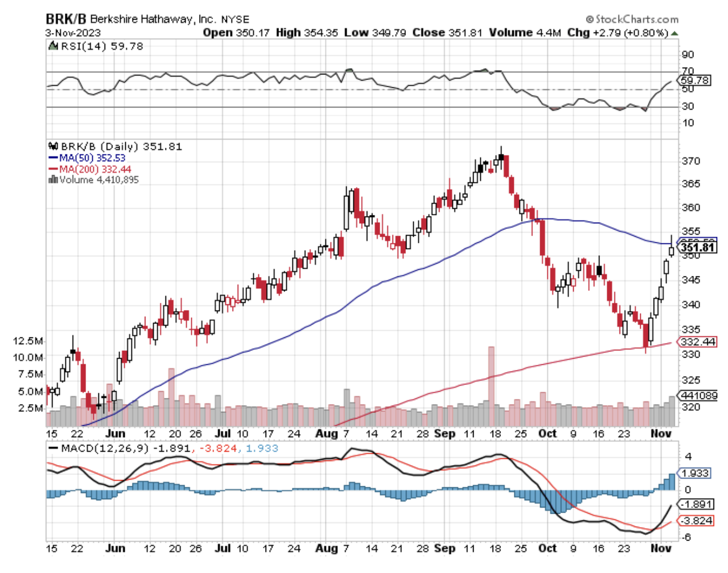
Task: Click the green up-triangle next to Chg
Action: click(x=675, y=33)
